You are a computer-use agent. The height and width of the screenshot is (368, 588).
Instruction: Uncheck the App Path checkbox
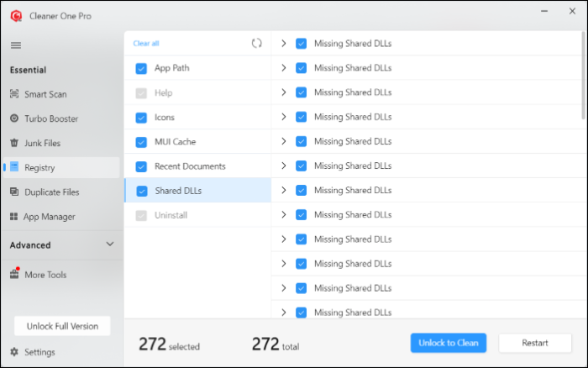point(141,68)
